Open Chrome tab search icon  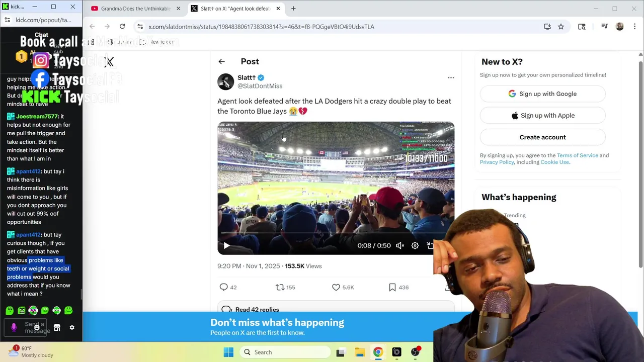point(582,27)
